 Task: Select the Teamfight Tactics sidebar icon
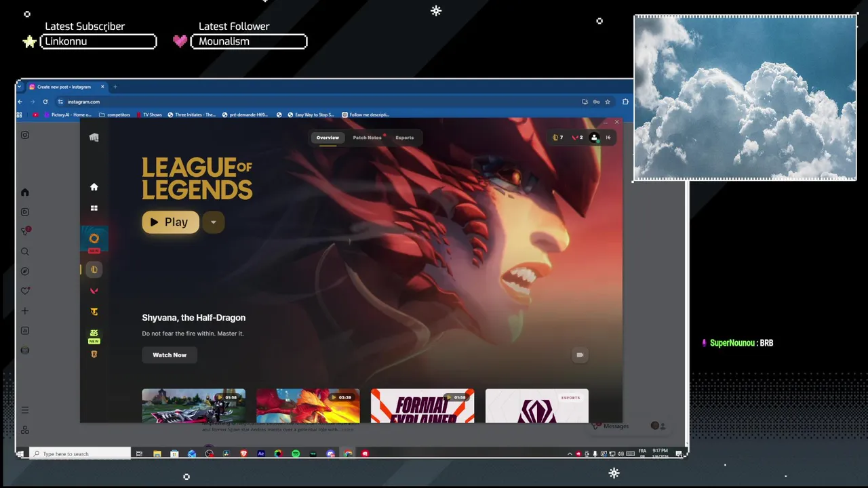pos(94,312)
